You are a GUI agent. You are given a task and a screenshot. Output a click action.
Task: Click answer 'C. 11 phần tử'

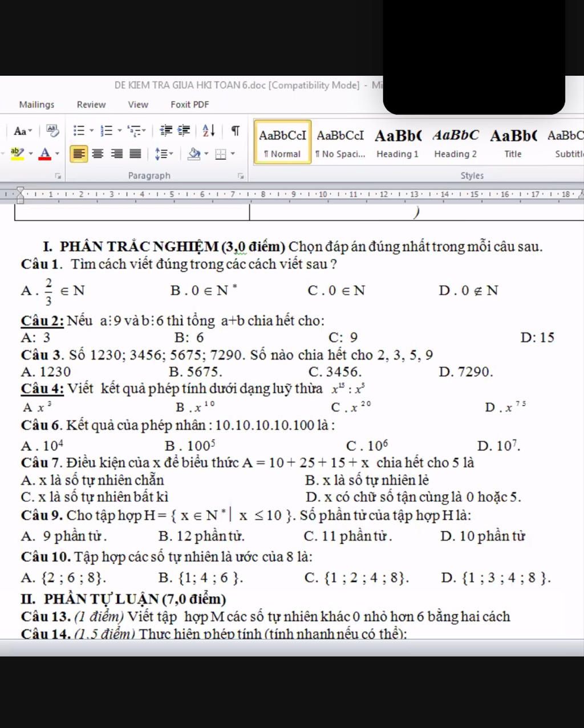348,536
